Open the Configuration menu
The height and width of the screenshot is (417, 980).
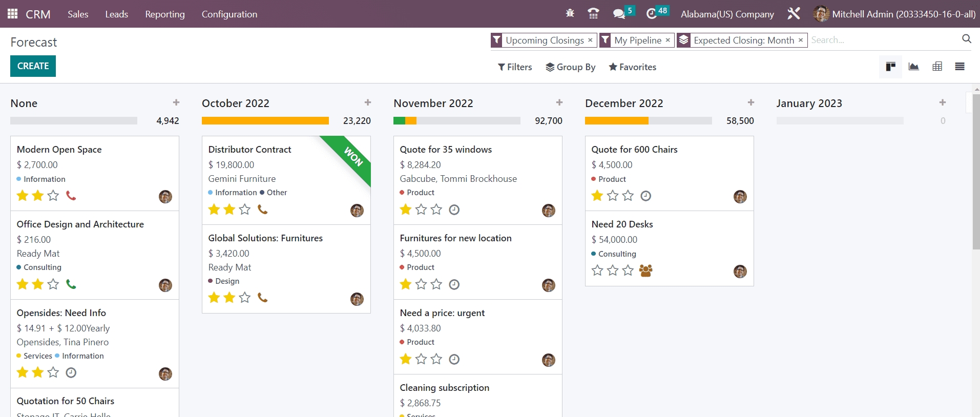pos(230,14)
